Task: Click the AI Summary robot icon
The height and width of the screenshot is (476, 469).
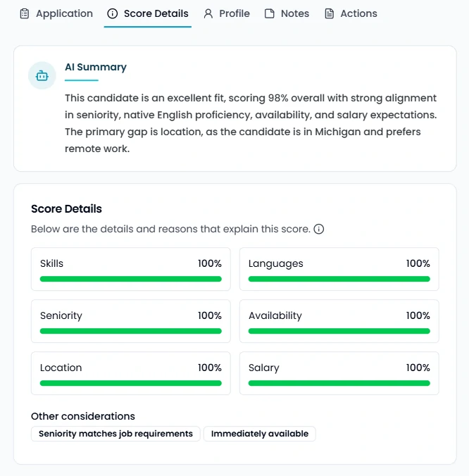Action: pos(42,75)
